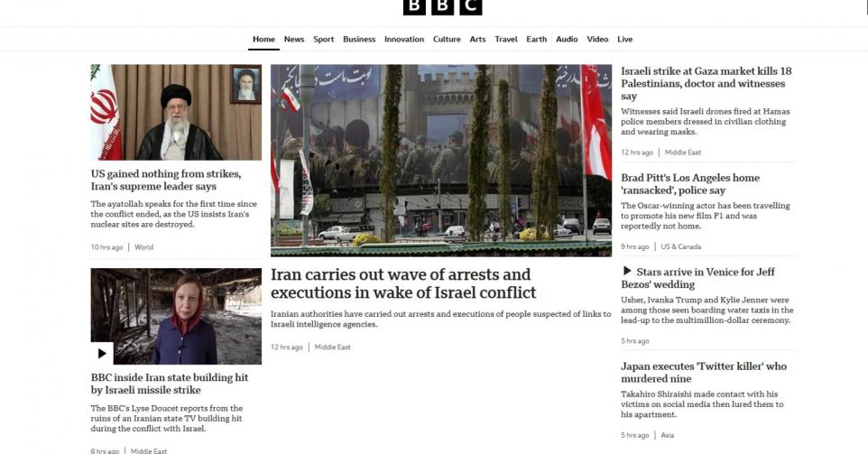Open the Earth section
868x454 pixels.
click(537, 40)
